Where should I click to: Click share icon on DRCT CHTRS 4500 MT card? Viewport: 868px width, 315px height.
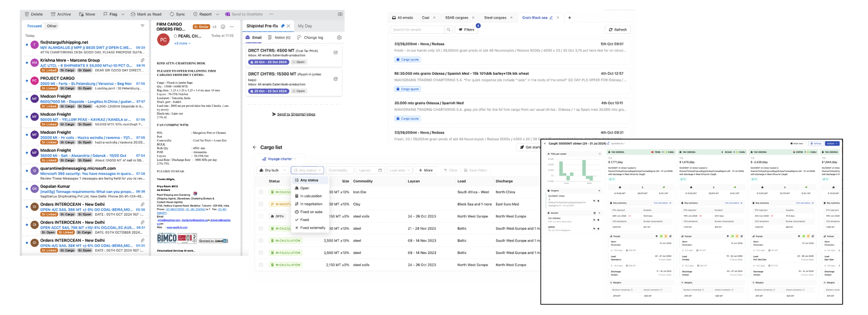pyautogui.click(x=336, y=52)
